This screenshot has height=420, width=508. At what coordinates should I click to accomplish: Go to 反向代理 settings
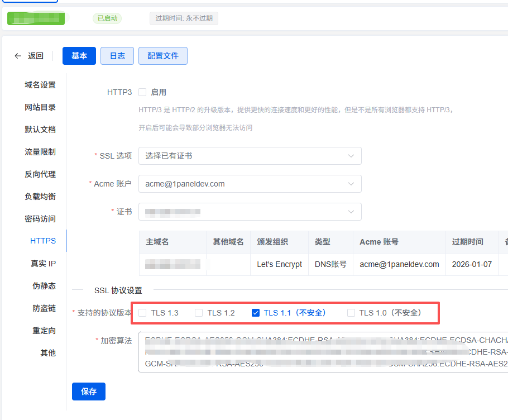pos(40,174)
